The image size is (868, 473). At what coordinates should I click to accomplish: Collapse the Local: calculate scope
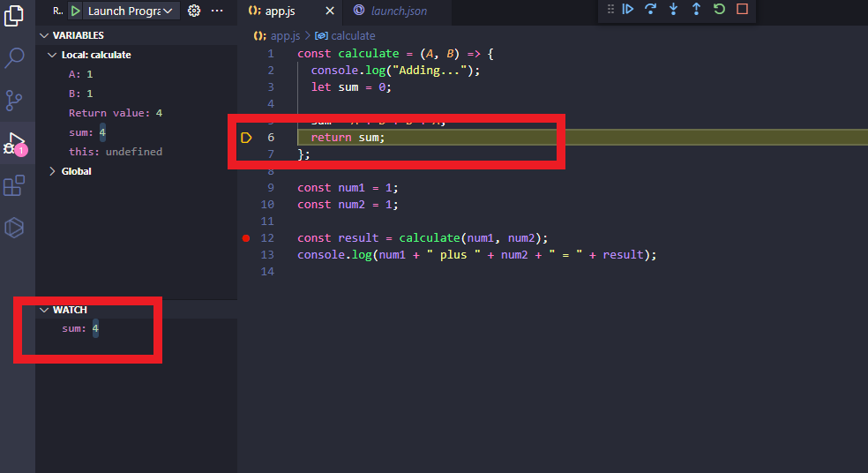coord(53,55)
